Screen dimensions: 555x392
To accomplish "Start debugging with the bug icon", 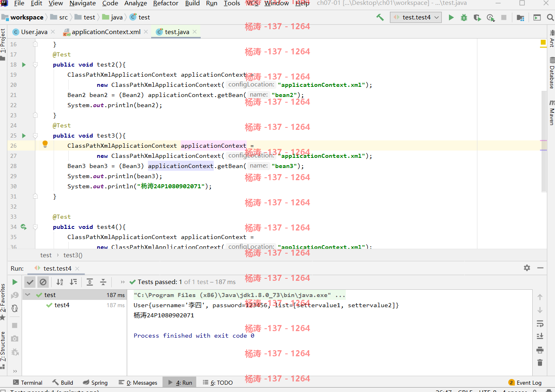I will 464,17.
